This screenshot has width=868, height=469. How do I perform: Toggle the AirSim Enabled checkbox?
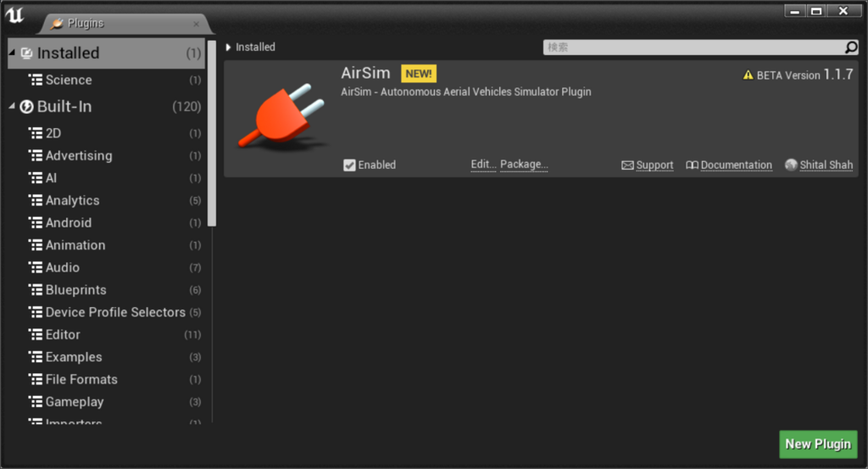(349, 165)
